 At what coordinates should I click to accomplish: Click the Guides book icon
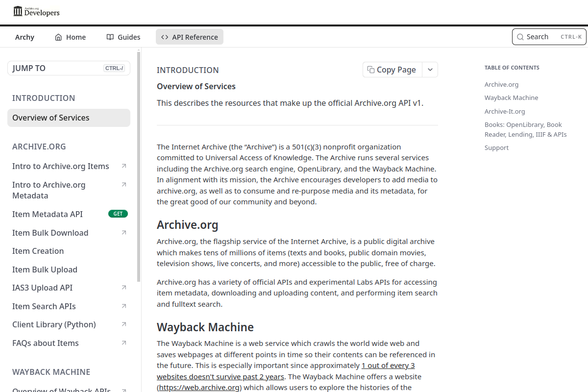pyautogui.click(x=110, y=37)
